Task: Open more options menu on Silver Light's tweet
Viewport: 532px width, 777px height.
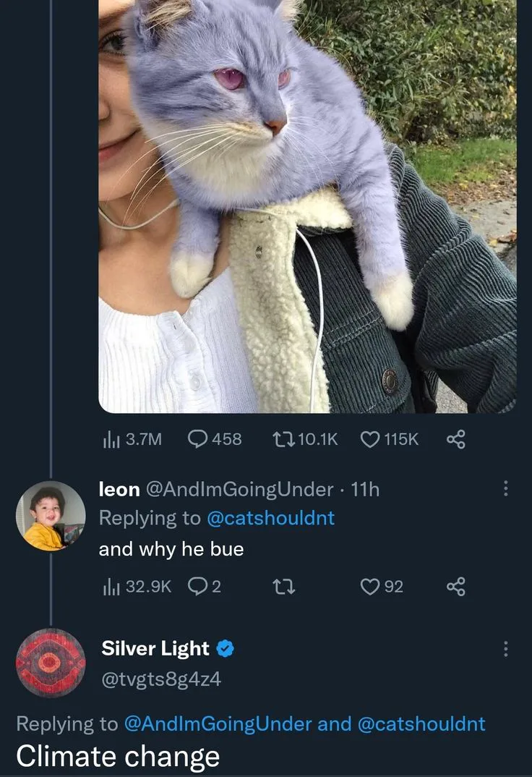Action: coord(505,649)
